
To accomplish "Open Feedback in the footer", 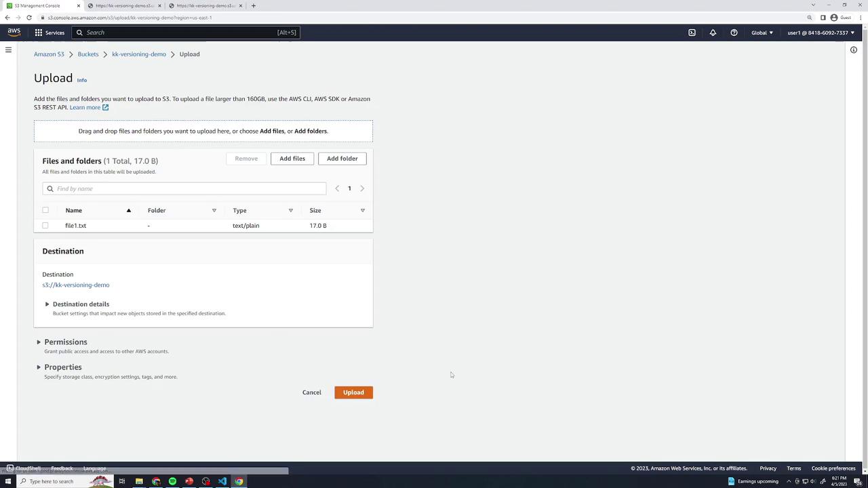I will (x=62, y=468).
